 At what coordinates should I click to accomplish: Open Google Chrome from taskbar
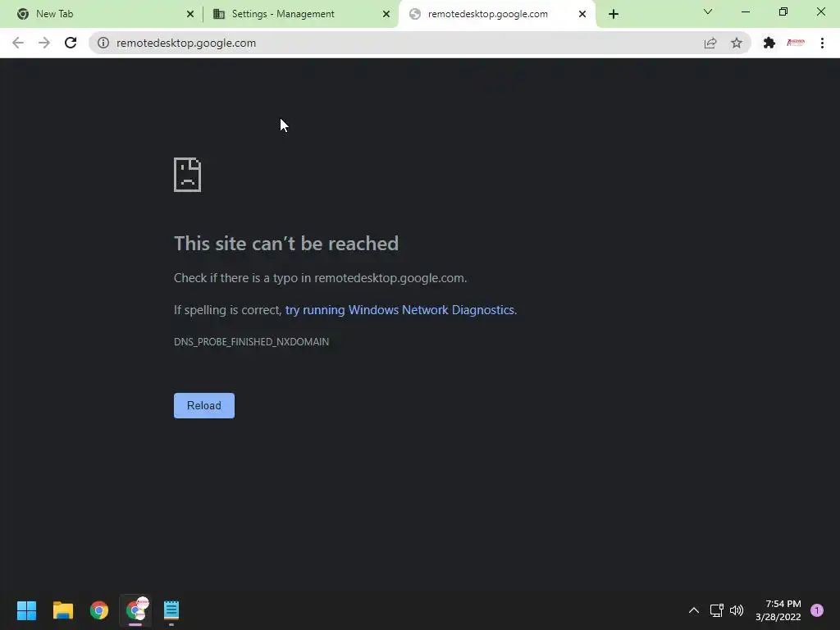99,610
